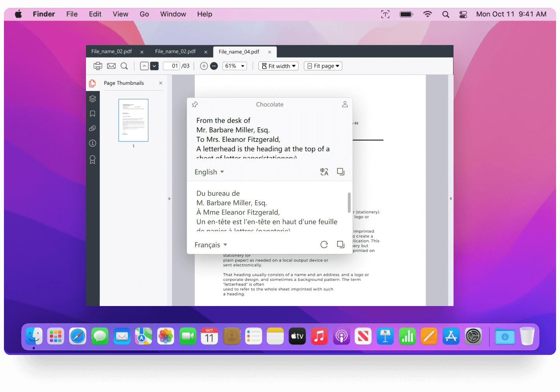Open the 61% zoom level dropdown
Screen dimensions: 560x392
click(x=235, y=66)
